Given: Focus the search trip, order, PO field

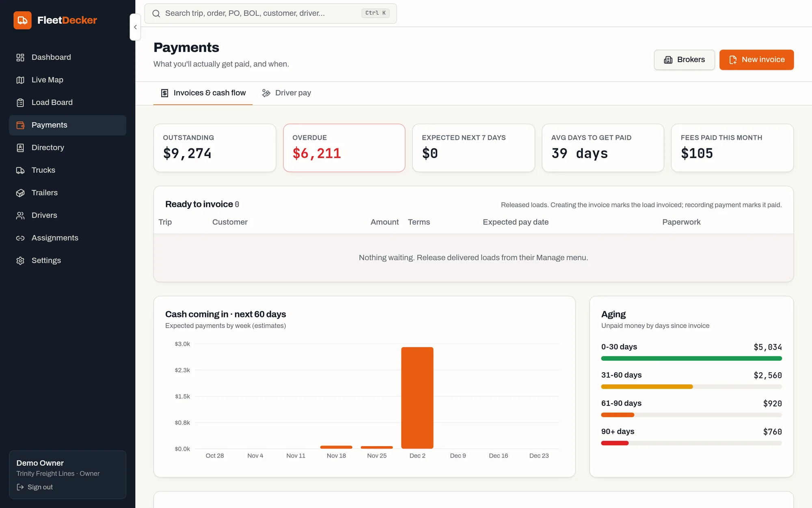Looking at the screenshot, I should (270, 13).
